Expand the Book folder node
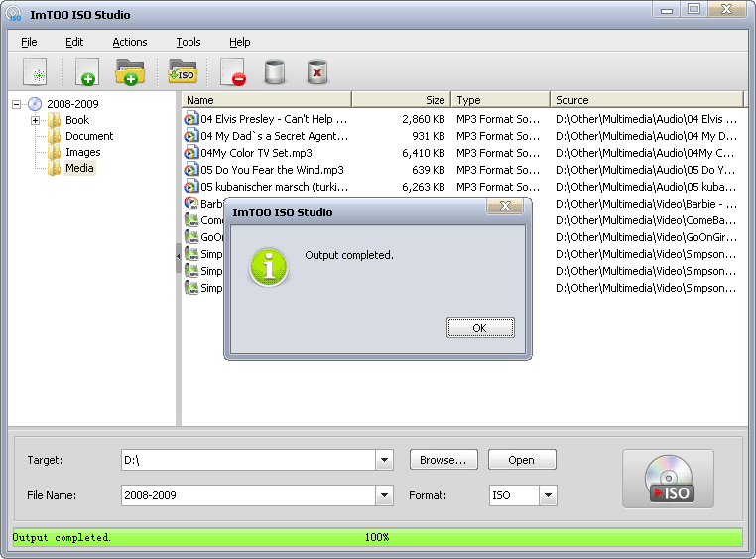The image size is (756, 559). pos(35,120)
